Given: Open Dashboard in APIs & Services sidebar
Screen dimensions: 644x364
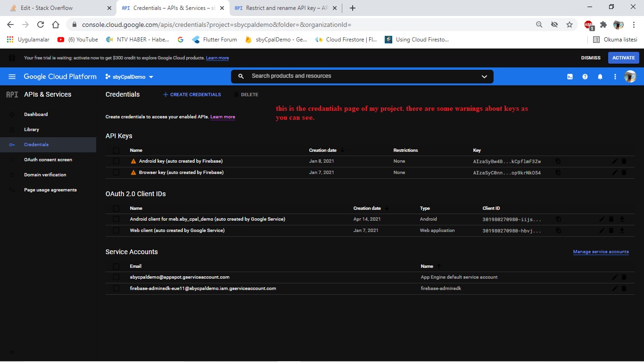Looking at the screenshot, I should (x=36, y=115).
